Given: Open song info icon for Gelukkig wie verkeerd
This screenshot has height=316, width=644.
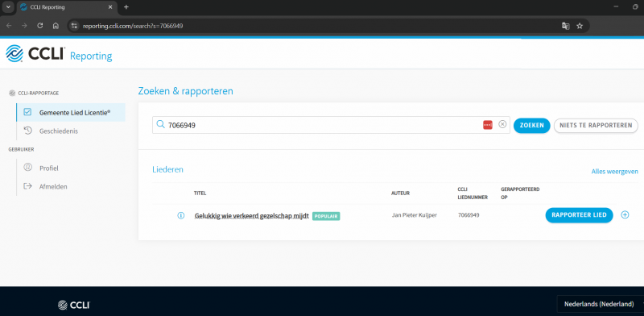Looking at the screenshot, I should click(x=180, y=215).
